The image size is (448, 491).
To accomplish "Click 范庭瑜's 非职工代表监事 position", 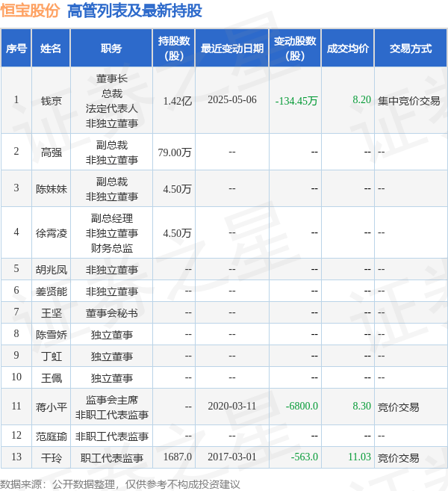I will click(112, 436).
